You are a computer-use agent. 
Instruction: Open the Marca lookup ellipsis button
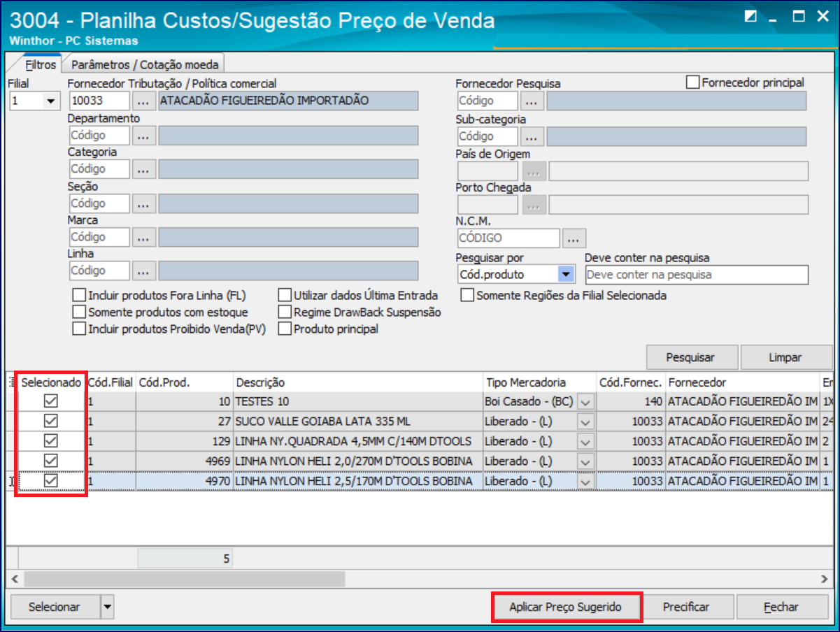143,237
